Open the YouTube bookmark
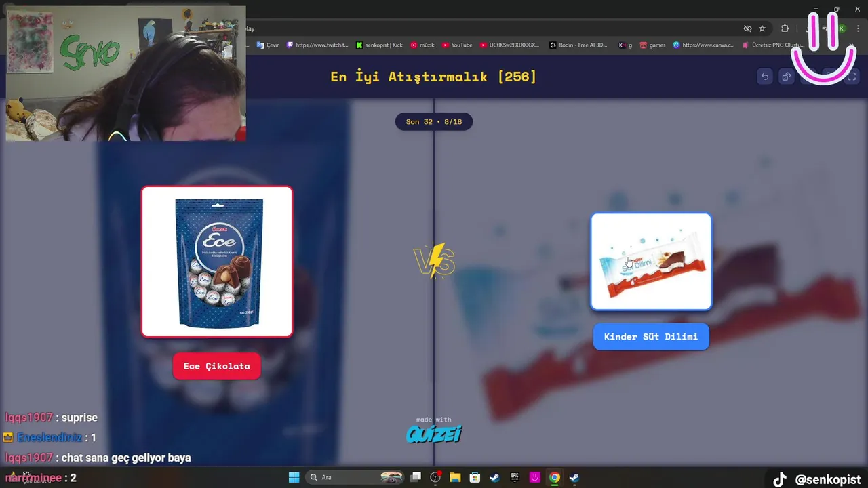 coord(457,45)
